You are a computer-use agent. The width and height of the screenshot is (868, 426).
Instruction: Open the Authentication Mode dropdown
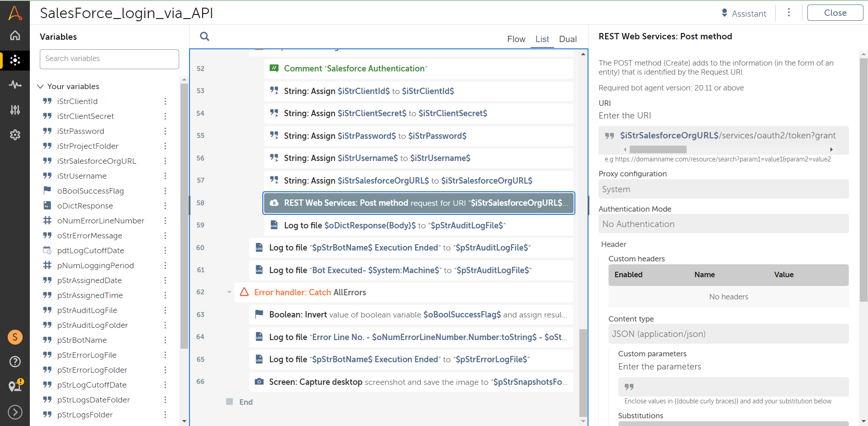pos(723,224)
